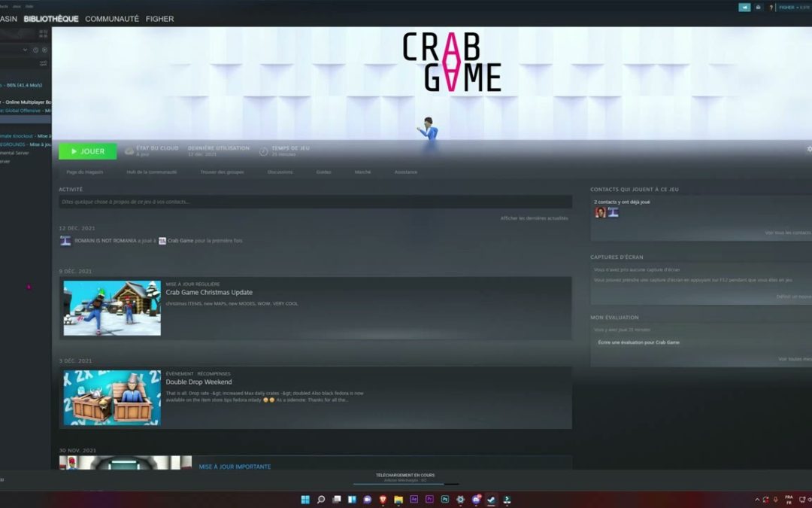Click the TEMPS DE JEU clock icon

(x=264, y=151)
